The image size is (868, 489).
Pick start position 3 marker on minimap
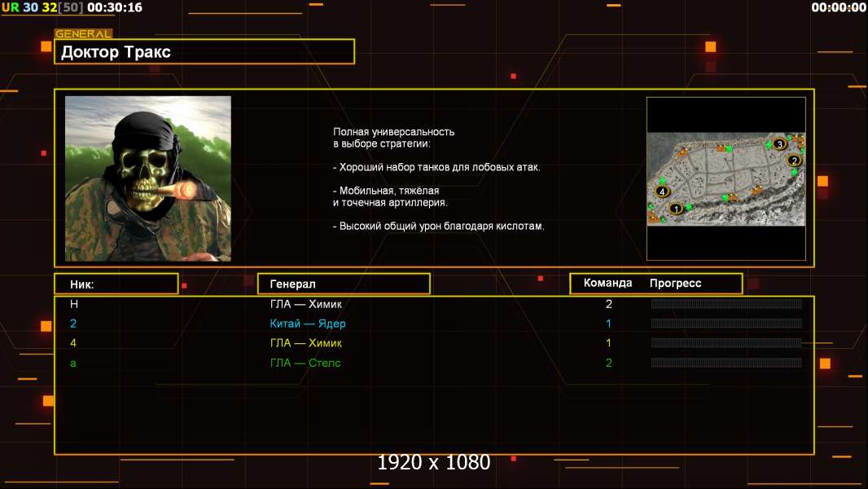coord(778,144)
